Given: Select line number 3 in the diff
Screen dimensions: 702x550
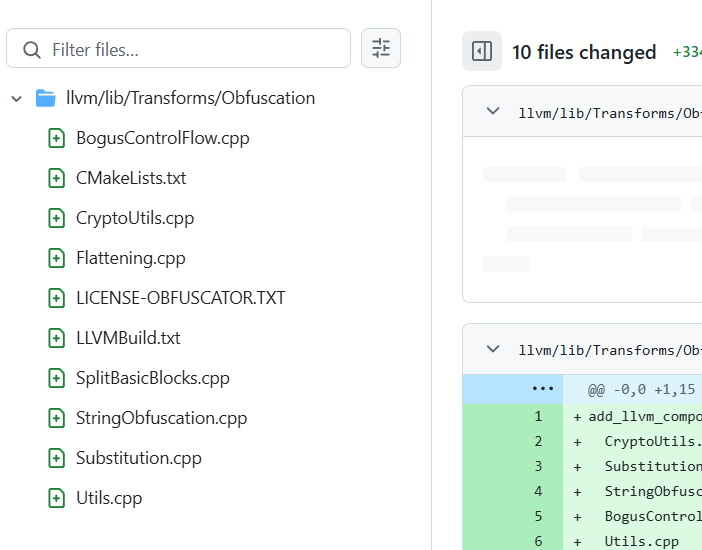Looking at the screenshot, I should [538, 467].
